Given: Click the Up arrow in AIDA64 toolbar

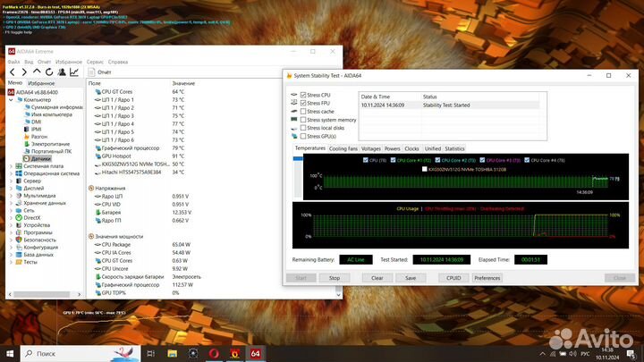Looking at the screenshot, I should (37, 72).
